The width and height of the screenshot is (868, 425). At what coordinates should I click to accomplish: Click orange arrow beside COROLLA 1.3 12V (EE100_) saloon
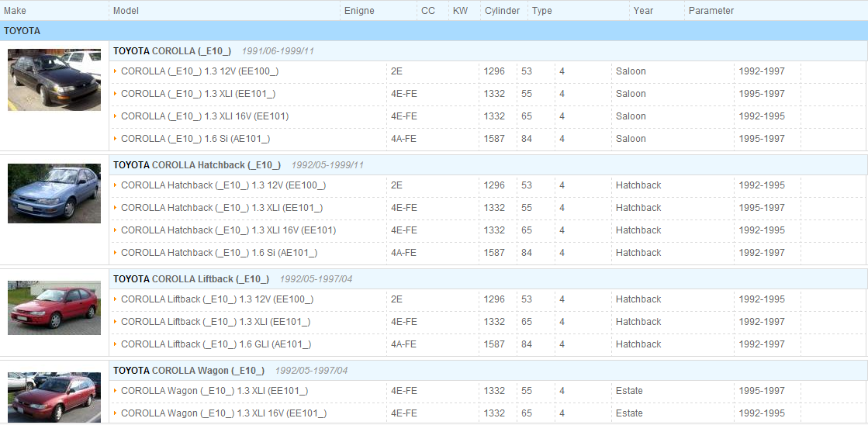pyautogui.click(x=115, y=71)
